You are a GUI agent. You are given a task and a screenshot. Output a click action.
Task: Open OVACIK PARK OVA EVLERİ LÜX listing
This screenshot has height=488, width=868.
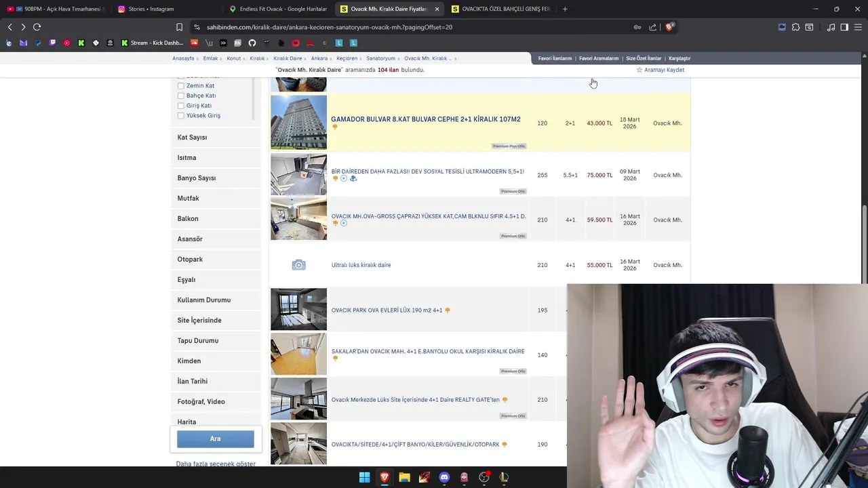click(x=387, y=310)
